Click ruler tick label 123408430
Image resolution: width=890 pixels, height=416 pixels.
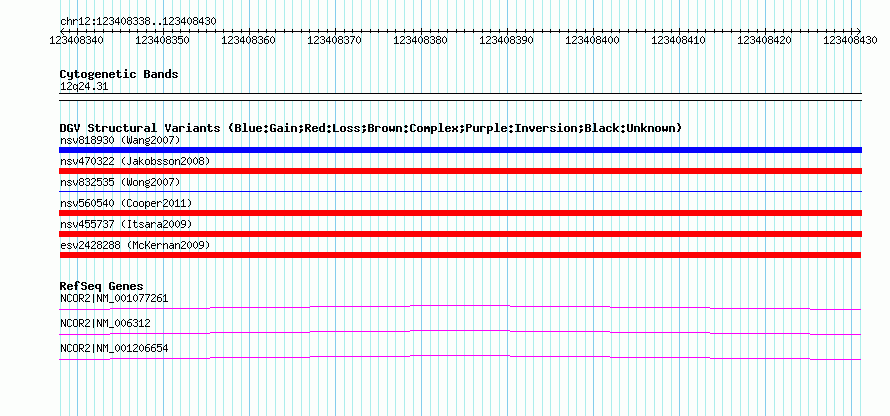click(851, 40)
